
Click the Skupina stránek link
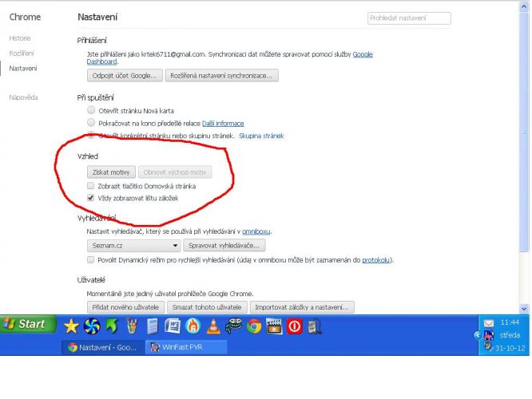click(x=261, y=136)
